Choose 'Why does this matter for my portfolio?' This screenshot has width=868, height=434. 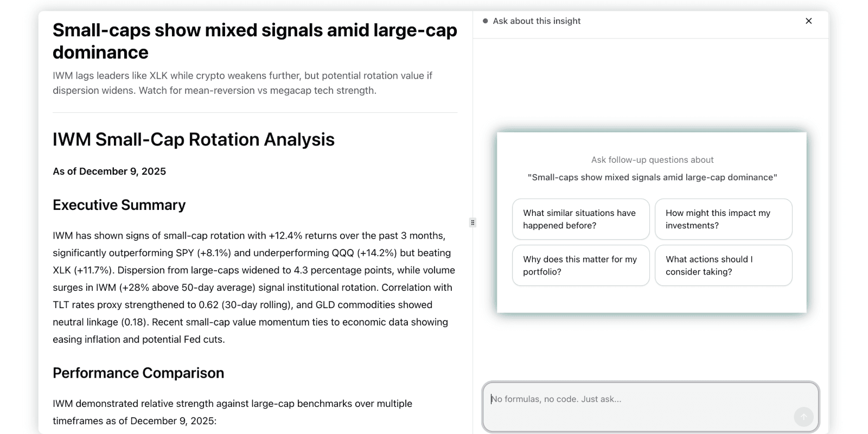tap(580, 265)
